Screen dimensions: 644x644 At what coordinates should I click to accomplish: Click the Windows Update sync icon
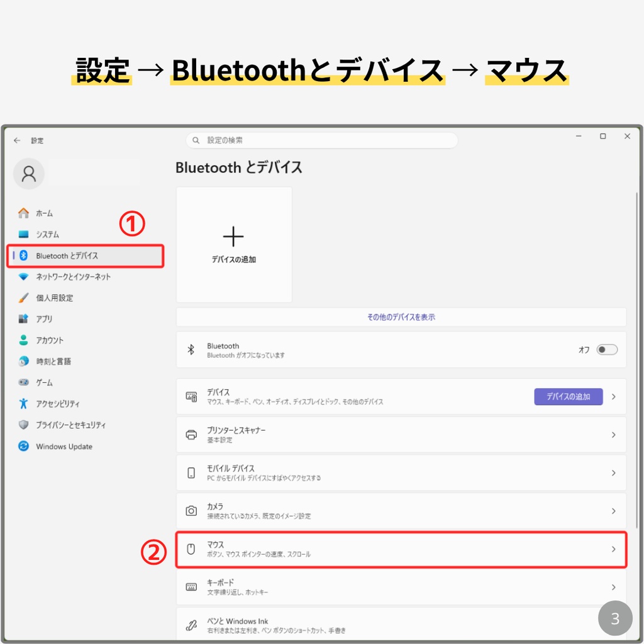23,446
